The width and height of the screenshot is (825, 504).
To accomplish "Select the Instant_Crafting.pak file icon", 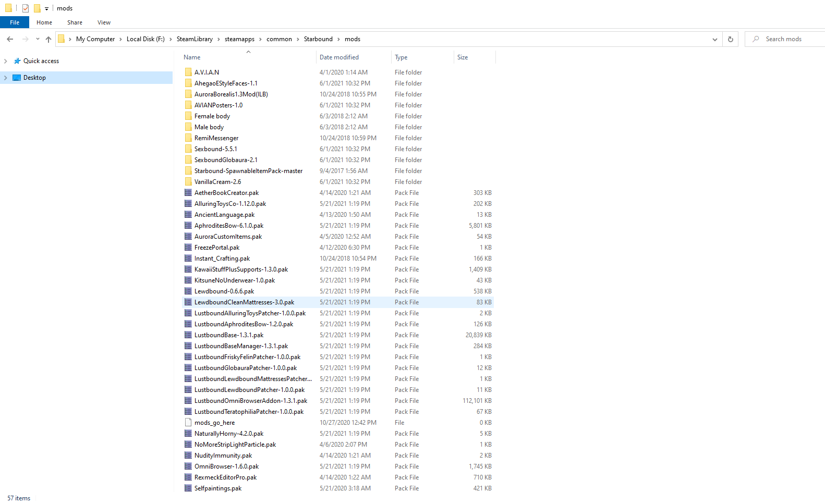I will coord(188,258).
